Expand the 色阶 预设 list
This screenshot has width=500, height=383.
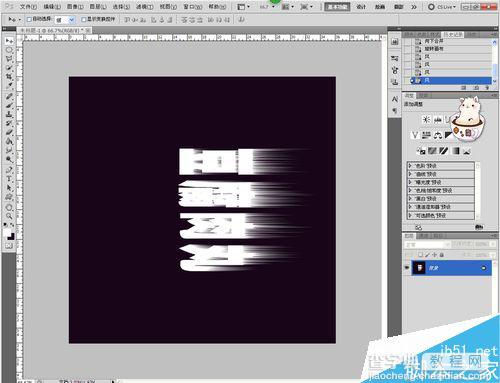tap(410, 166)
